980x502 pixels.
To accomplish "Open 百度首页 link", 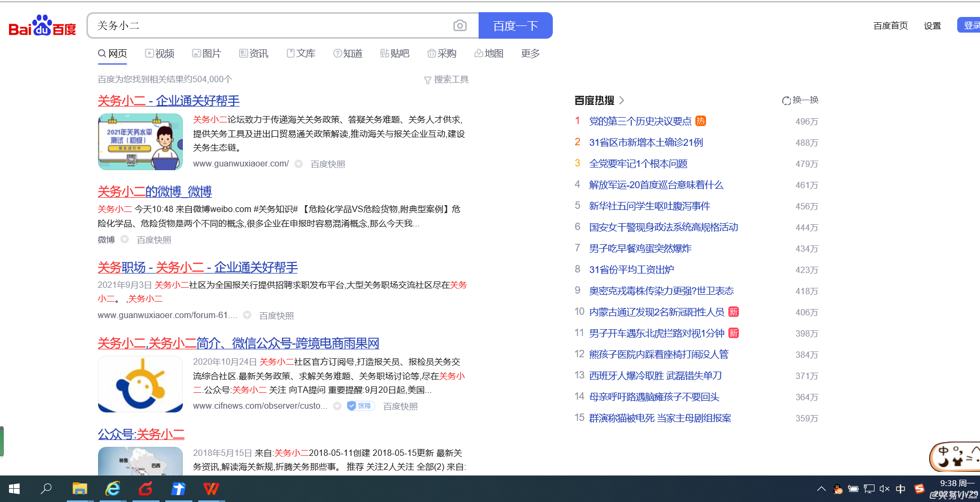I will [x=890, y=25].
